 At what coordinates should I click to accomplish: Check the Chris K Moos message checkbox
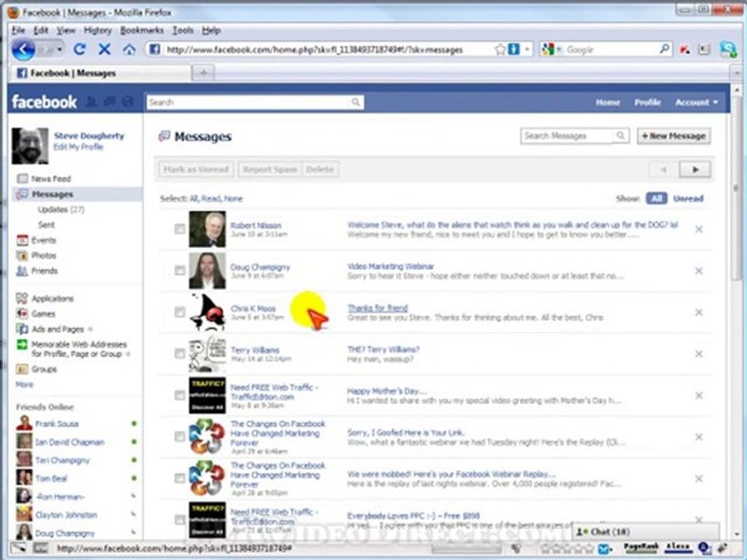pyautogui.click(x=180, y=312)
